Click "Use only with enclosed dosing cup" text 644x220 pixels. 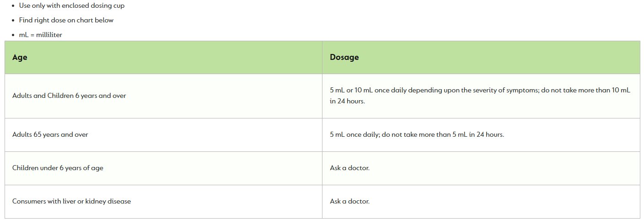[x=71, y=6]
